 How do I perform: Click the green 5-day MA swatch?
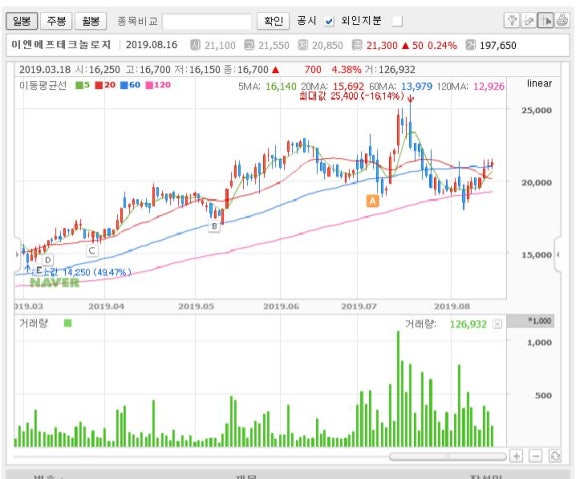click(x=79, y=85)
